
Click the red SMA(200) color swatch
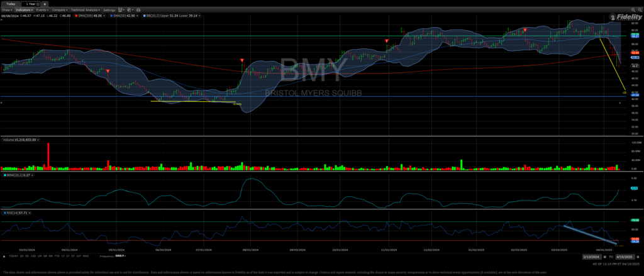coord(76,16)
